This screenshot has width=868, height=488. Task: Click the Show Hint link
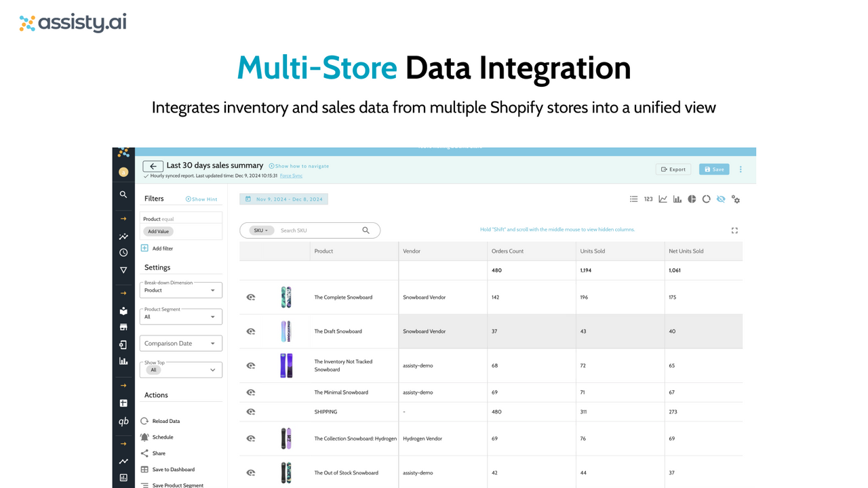click(201, 199)
